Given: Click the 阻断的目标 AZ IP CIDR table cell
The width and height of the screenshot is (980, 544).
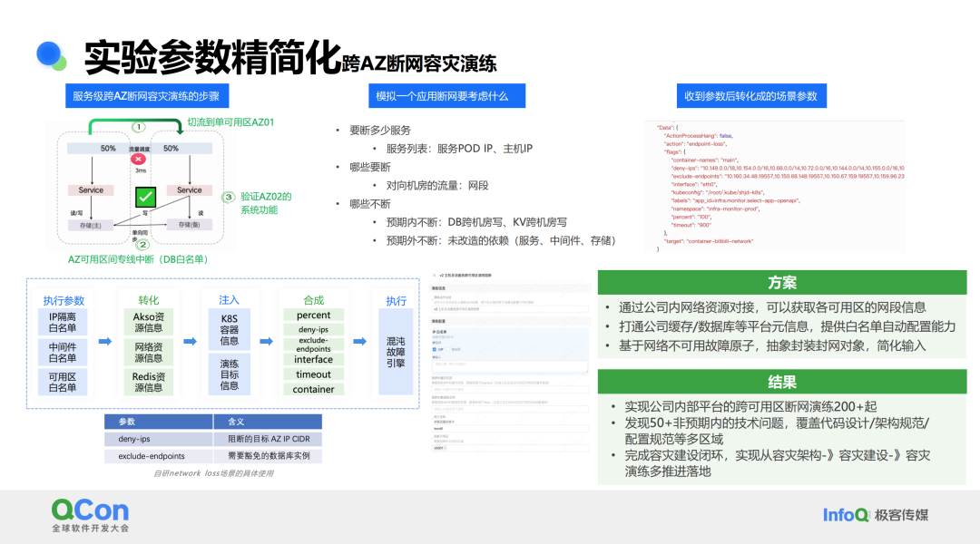Looking at the screenshot, I should click(x=268, y=439).
